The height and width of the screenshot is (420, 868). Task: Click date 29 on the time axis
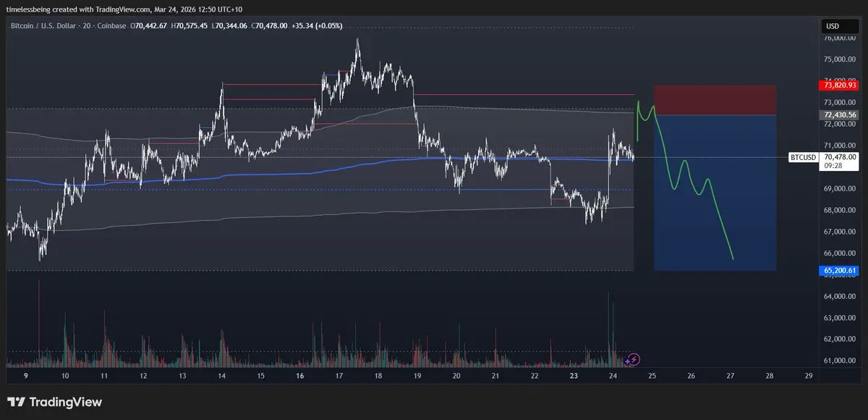(x=809, y=377)
